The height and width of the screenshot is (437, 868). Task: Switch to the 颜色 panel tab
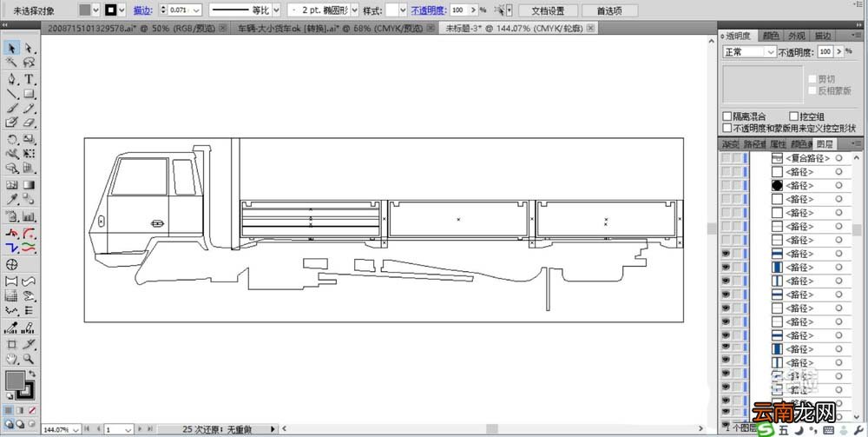pos(771,36)
